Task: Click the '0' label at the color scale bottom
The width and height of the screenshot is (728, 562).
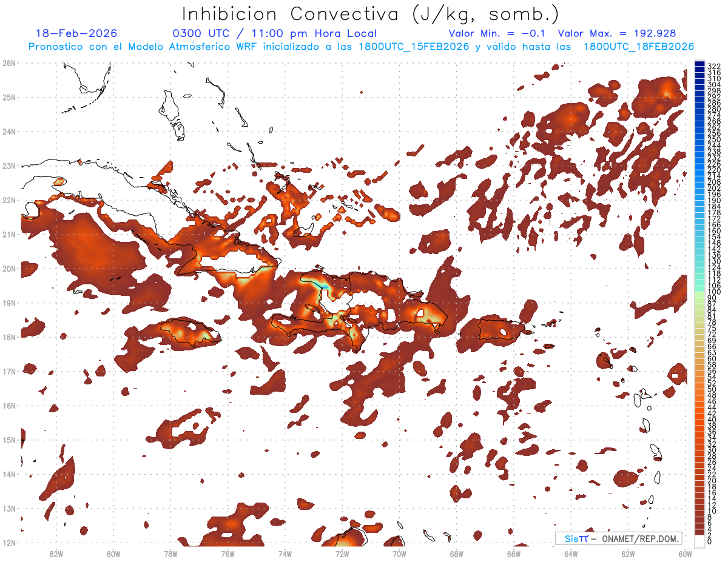Action: coord(710,541)
